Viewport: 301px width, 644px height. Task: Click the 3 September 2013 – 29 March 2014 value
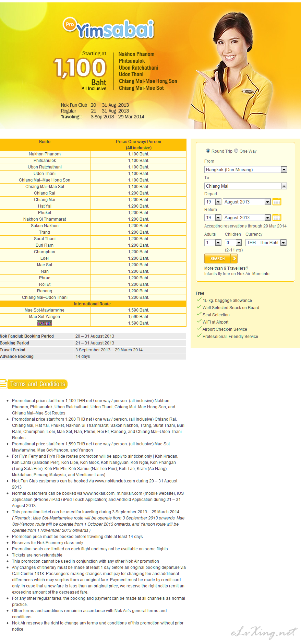(109, 350)
